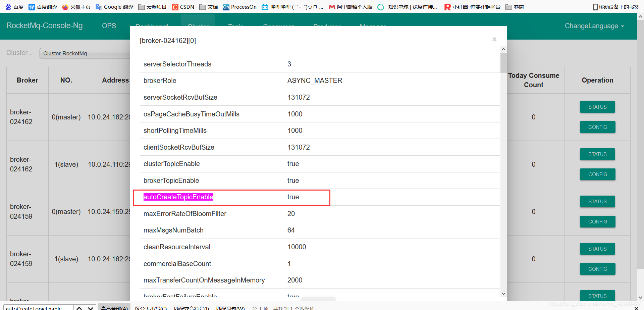Click the serverSocketRcvBufSize label

(180, 97)
